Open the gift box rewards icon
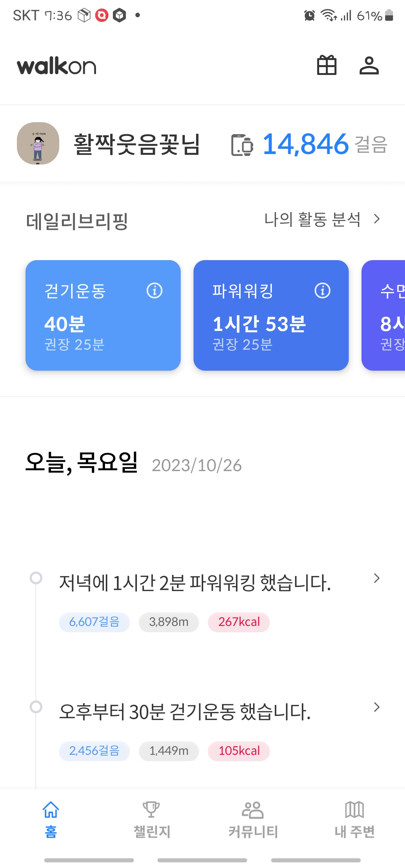The image size is (405, 868). [327, 66]
